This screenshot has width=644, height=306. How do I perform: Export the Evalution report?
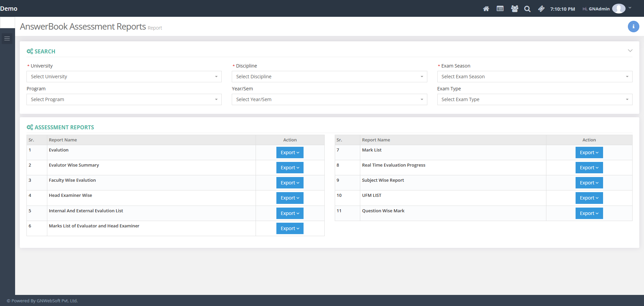[x=289, y=152]
